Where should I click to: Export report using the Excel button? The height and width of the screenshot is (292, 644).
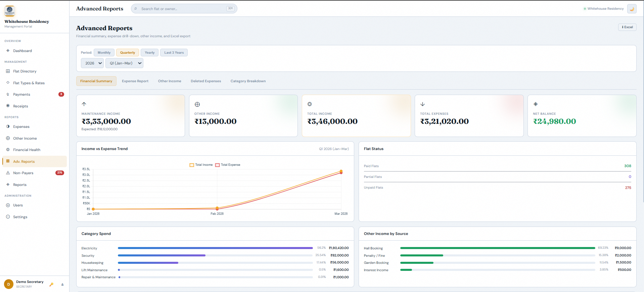pos(627,27)
